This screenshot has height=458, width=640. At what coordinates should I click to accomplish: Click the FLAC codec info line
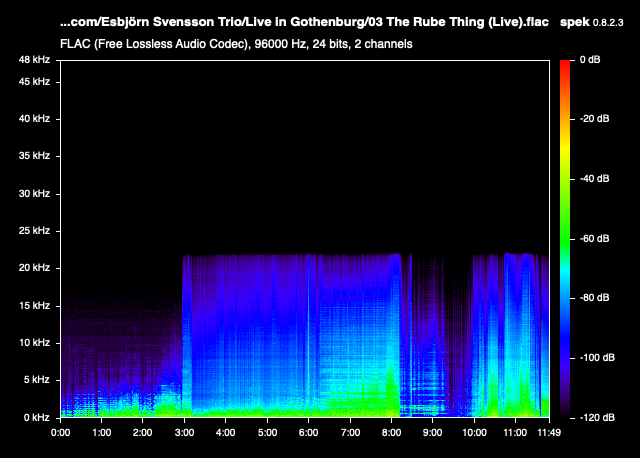click(236, 44)
